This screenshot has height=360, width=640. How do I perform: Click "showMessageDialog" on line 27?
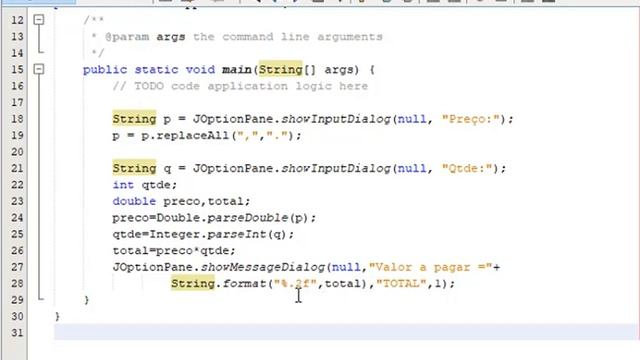pyautogui.click(x=262, y=267)
